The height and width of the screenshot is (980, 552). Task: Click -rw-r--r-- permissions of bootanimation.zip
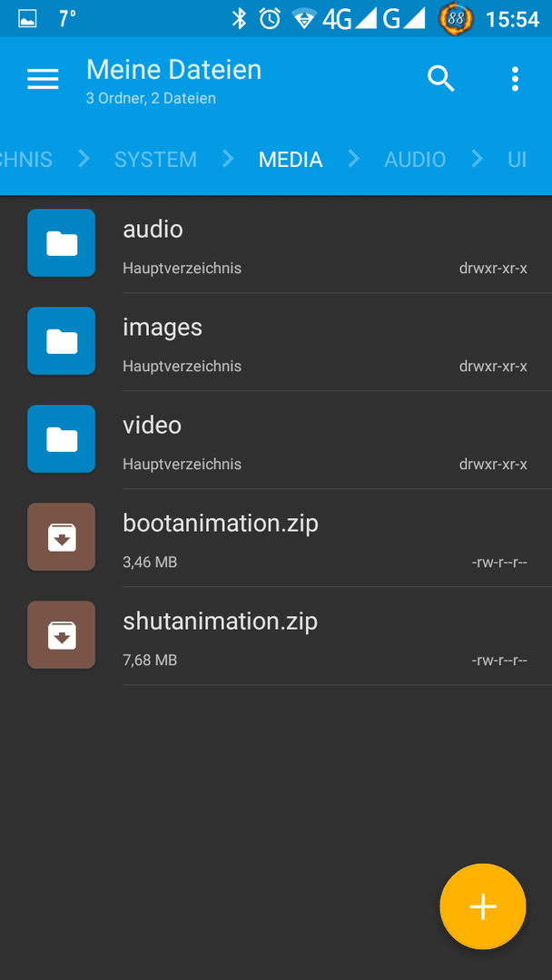pos(499,563)
